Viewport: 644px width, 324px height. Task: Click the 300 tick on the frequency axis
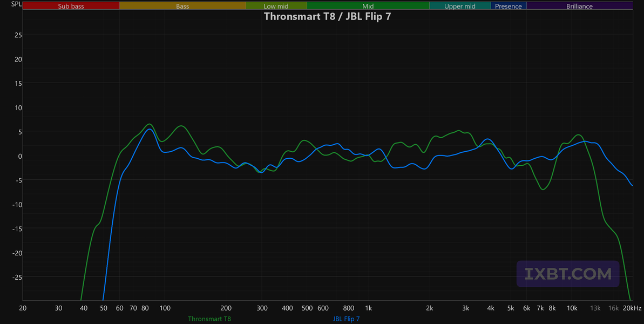[262, 308]
